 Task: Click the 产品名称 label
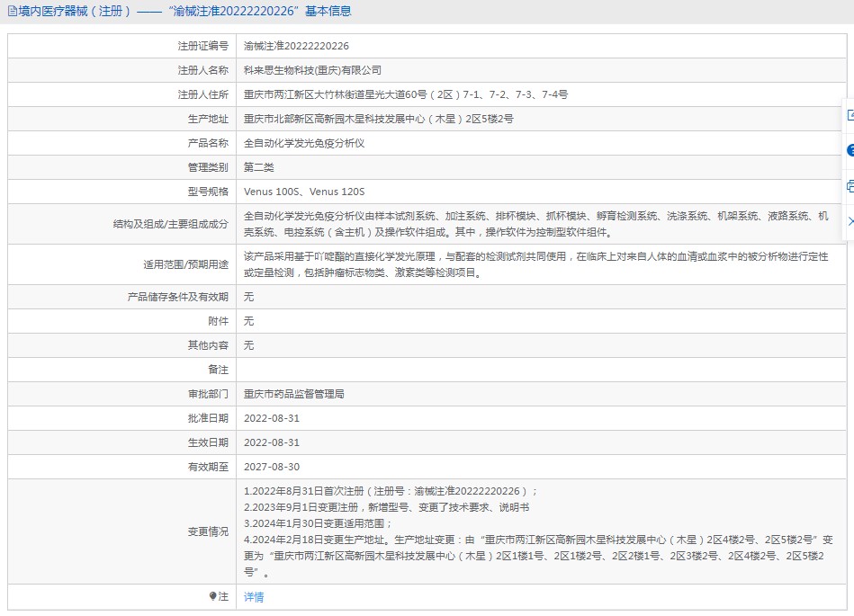208,143
